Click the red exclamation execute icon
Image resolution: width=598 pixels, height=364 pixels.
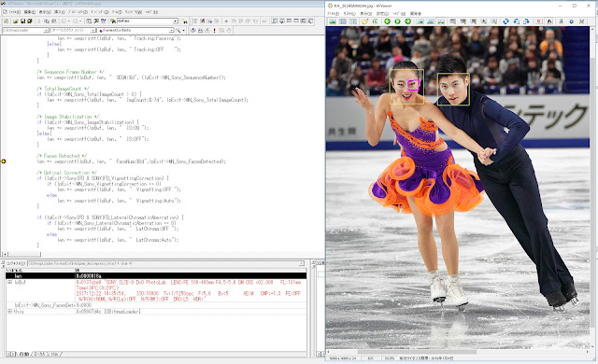214,30
